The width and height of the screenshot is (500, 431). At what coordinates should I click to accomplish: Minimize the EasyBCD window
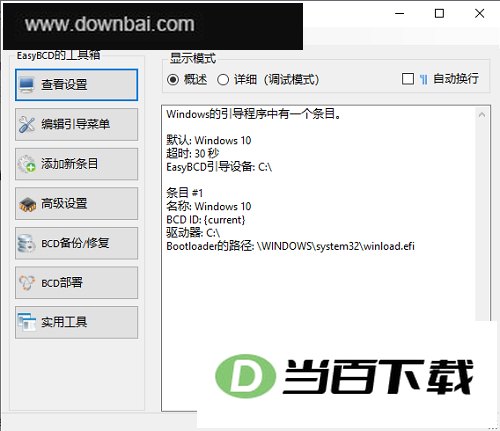(400, 14)
